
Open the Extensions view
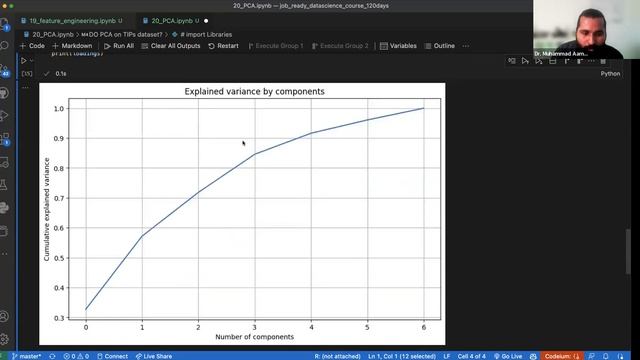point(4,139)
